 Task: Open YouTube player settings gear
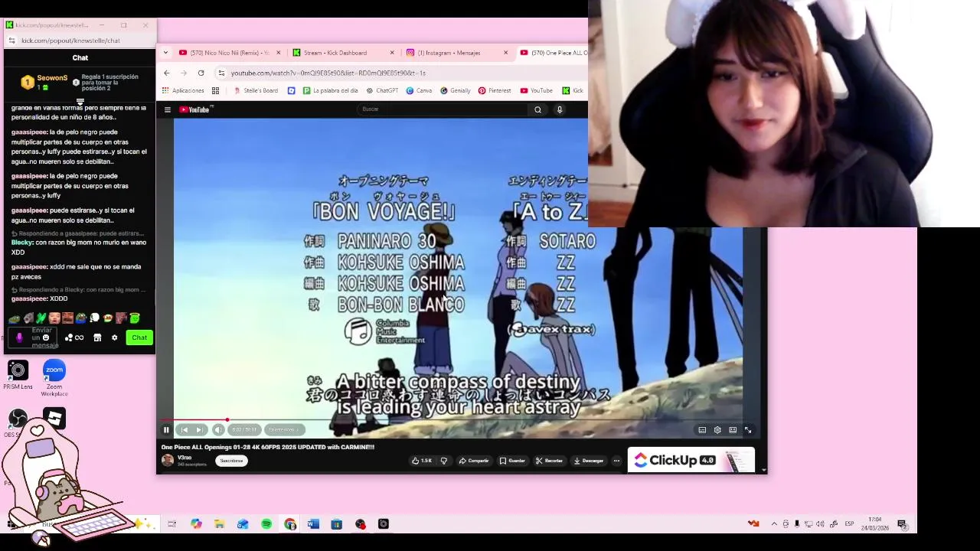click(x=717, y=430)
